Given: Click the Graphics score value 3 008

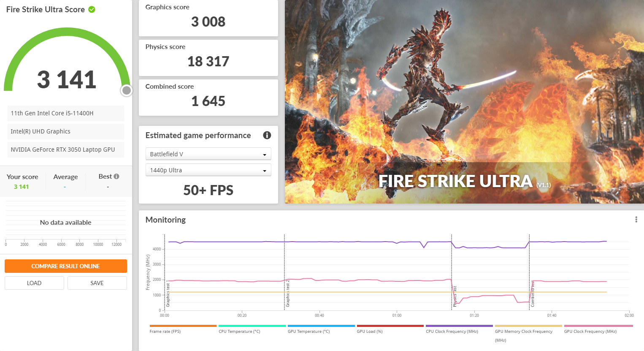Looking at the screenshot, I should tap(208, 22).
